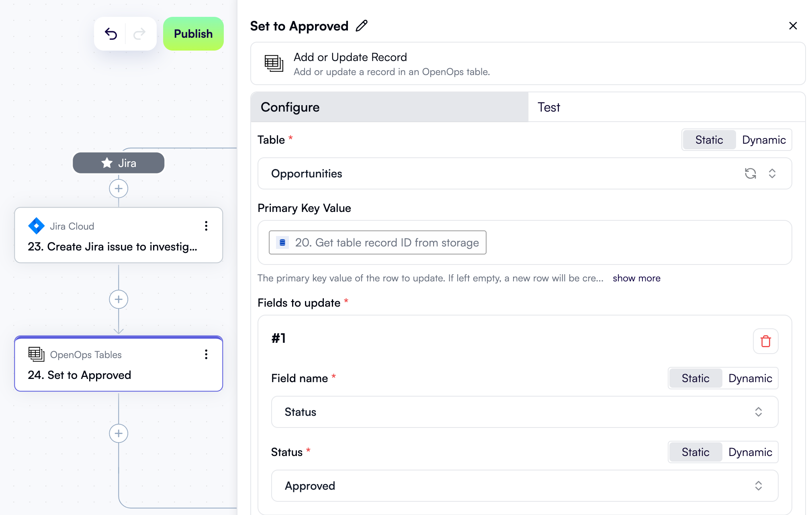Image resolution: width=812 pixels, height=515 pixels.
Task: Open the three-dot menu on Set to Approved step
Action: click(206, 354)
